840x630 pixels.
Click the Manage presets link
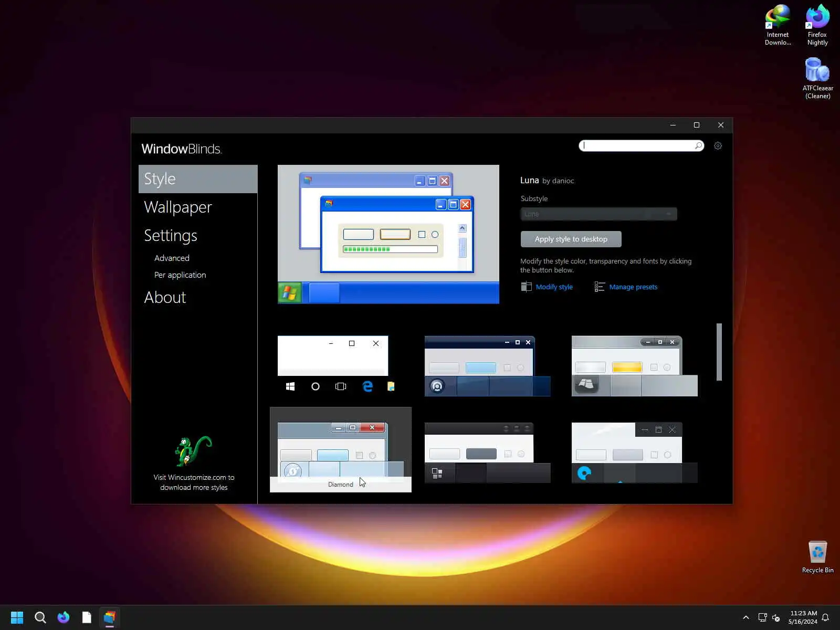[633, 287]
